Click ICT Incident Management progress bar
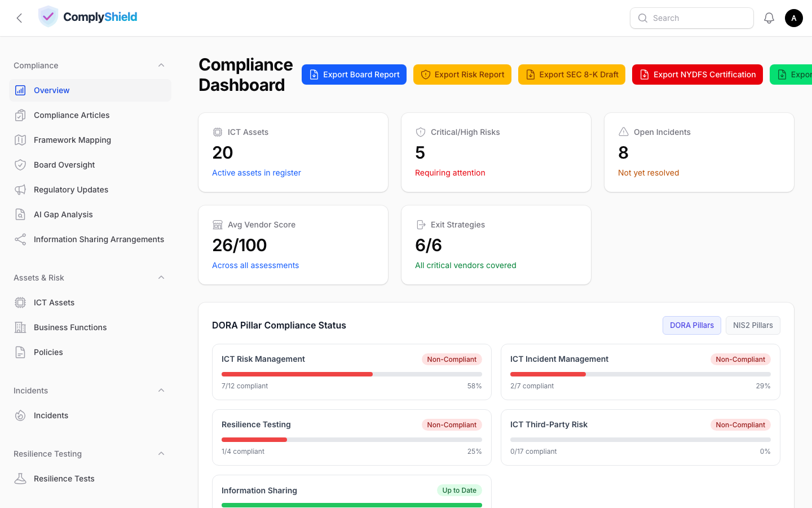 [x=641, y=374]
